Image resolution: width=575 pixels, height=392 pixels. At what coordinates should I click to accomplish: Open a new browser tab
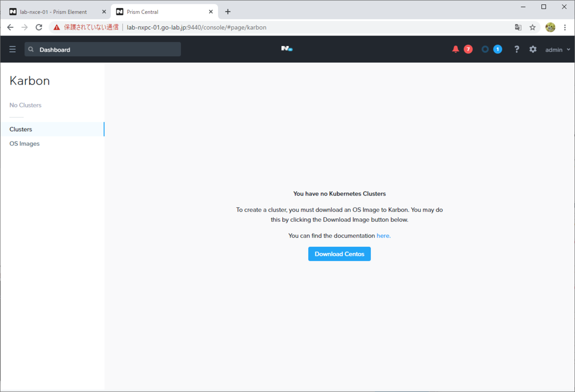pyautogui.click(x=228, y=12)
